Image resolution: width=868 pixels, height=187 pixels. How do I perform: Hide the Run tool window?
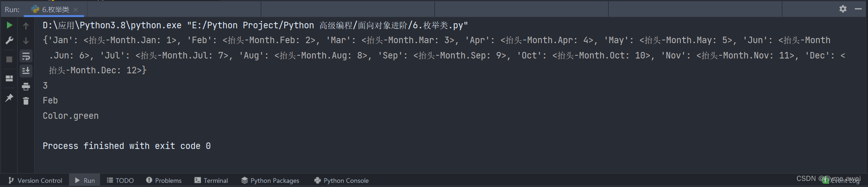(858, 9)
